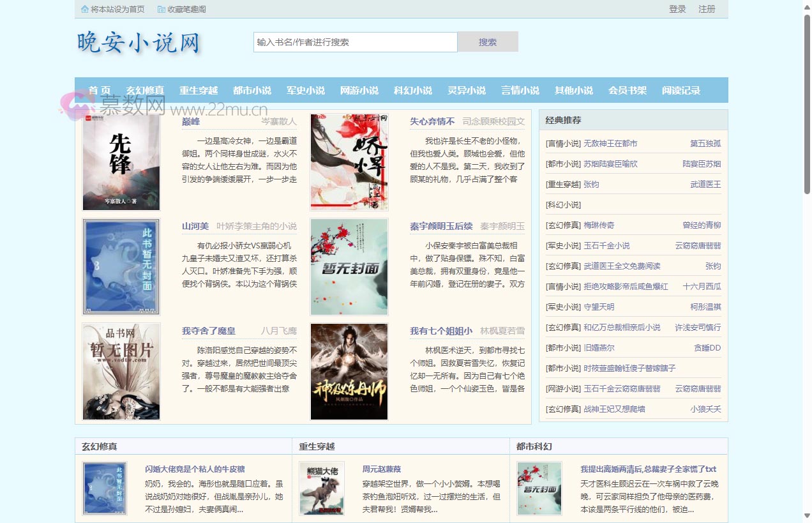Open the 娇悍 book cover image

tap(349, 162)
